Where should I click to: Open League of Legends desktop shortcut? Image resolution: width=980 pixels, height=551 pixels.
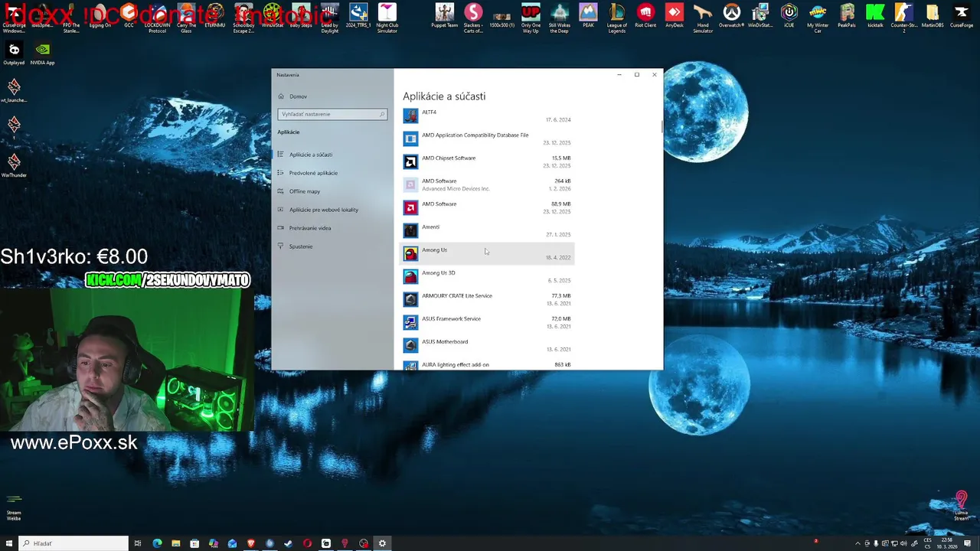coord(616,18)
